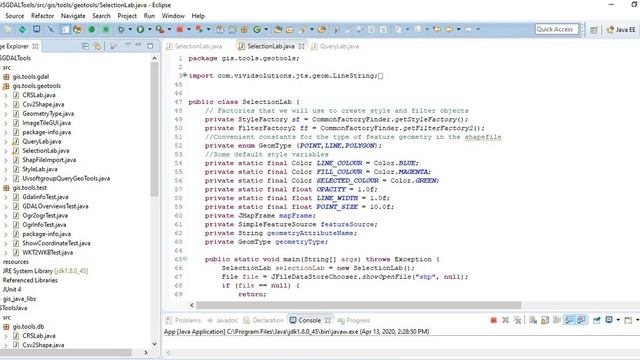This screenshot has width=640, height=360.
Task: Open the Window menu
Action: [173, 16]
